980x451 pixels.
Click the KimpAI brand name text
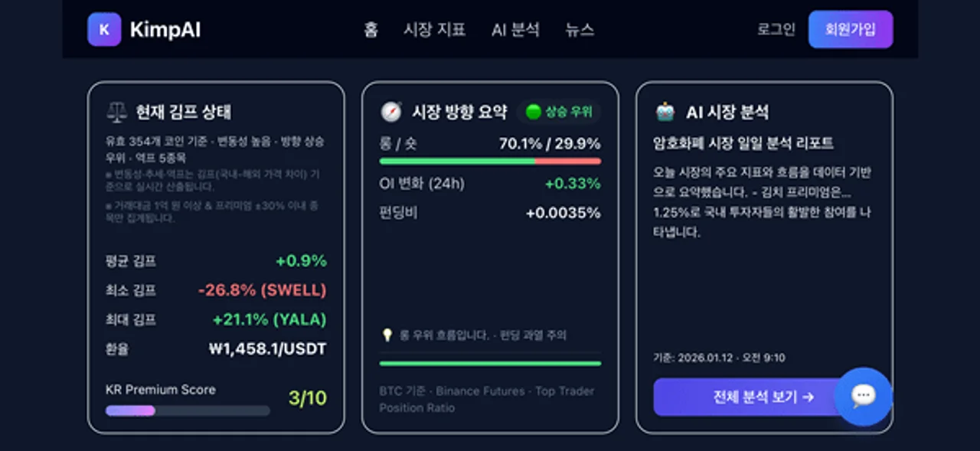(165, 30)
